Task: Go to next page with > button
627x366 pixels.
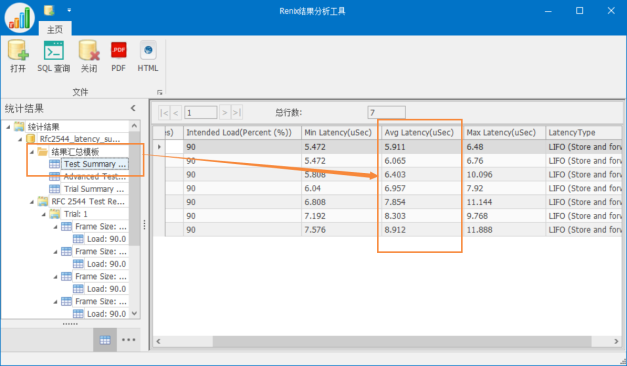Action: pos(225,113)
